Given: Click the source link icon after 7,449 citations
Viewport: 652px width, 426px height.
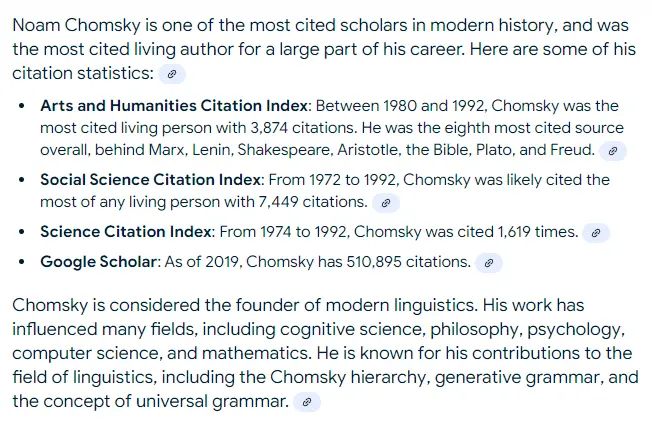Looking at the screenshot, I should [385, 203].
